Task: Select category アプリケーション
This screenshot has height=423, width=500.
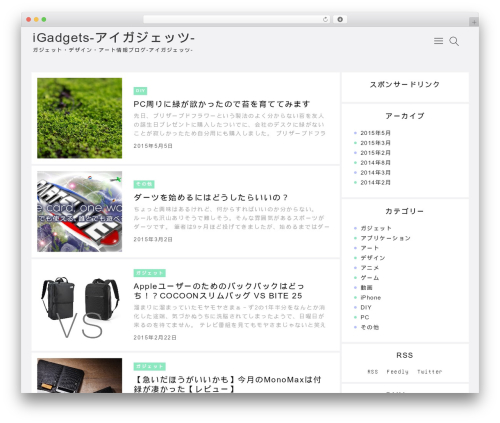Action: click(x=386, y=238)
